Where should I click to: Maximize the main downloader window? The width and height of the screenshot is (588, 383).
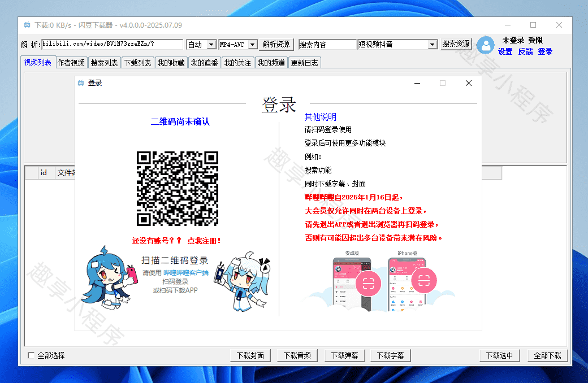(x=533, y=25)
